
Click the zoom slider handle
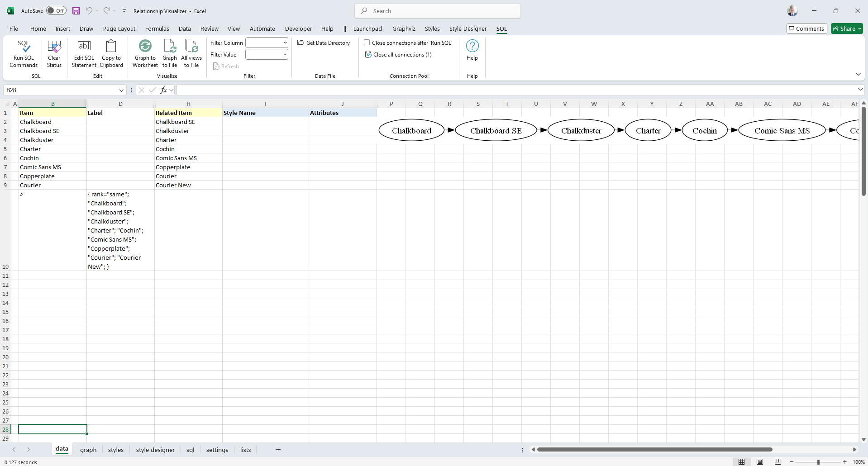[x=818, y=462]
